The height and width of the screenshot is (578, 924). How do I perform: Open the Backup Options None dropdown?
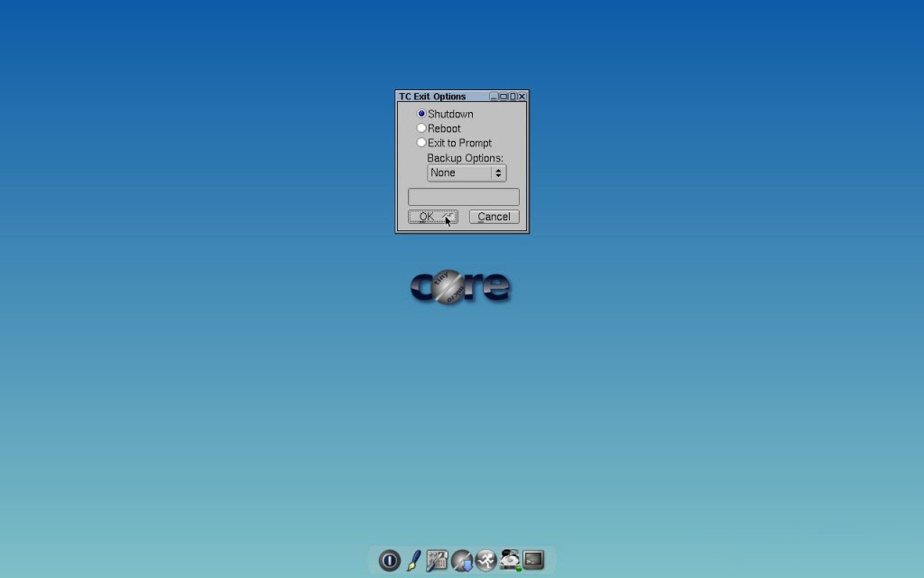(467, 172)
